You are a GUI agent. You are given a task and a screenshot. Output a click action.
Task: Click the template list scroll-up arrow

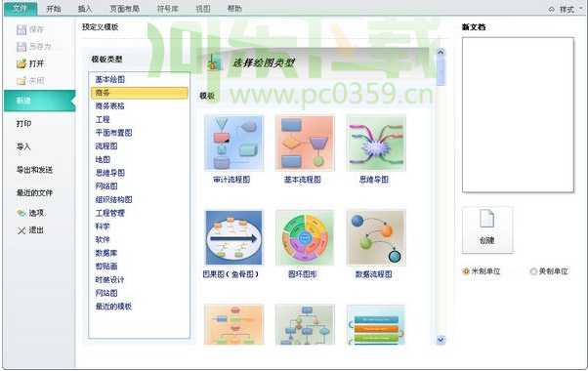[x=441, y=52]
